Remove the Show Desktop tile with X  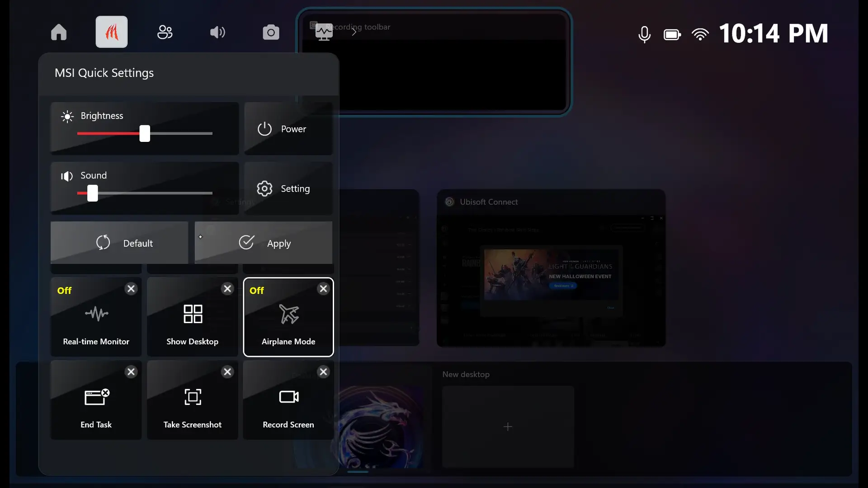point(227,289)
